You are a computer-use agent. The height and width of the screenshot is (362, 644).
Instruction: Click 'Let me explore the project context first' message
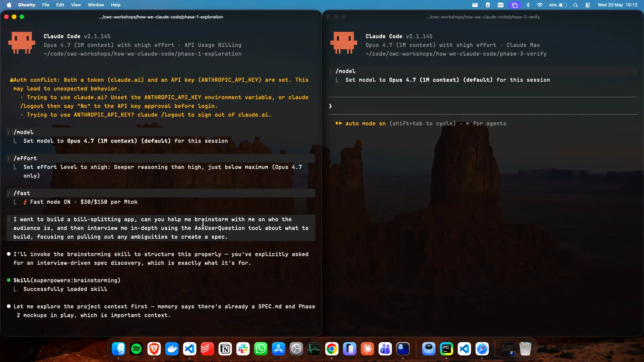[164, 311]
